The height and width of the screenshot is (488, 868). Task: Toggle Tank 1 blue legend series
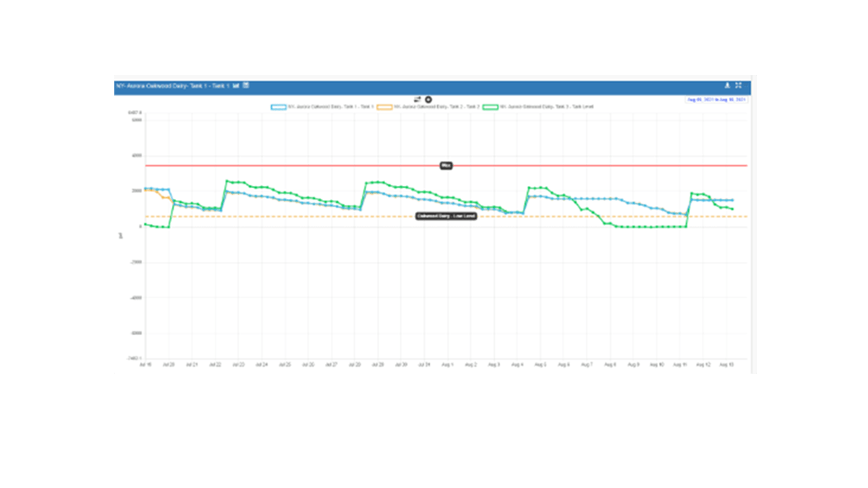pos(331,107)
